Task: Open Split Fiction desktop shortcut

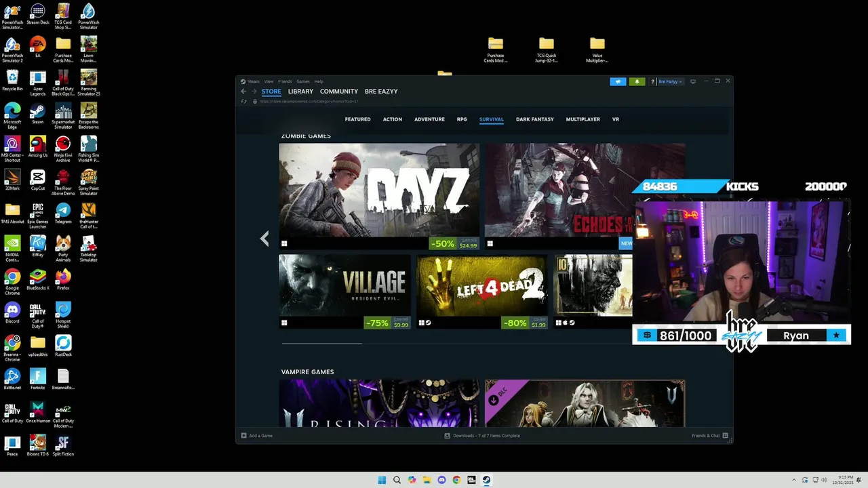Action: pos(63,445)
